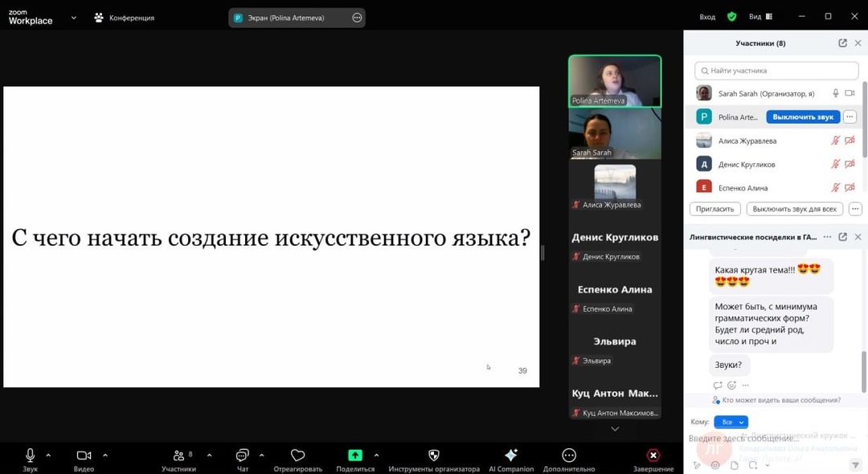
Task: Toggle microphone with the Звук button
Action: 30,456
